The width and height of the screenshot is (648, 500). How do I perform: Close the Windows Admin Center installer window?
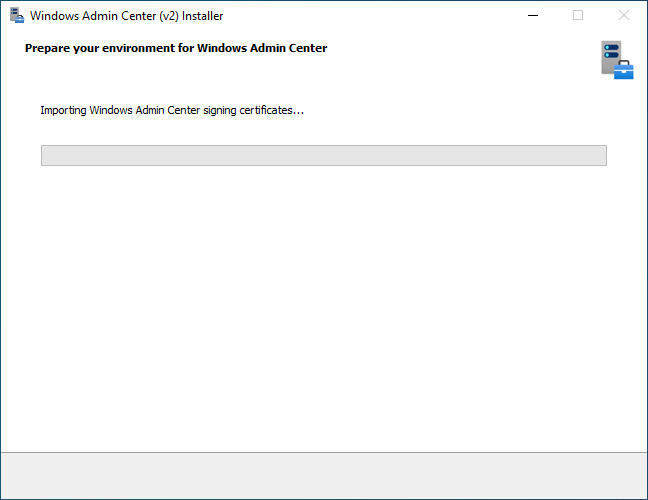point(624,15)
